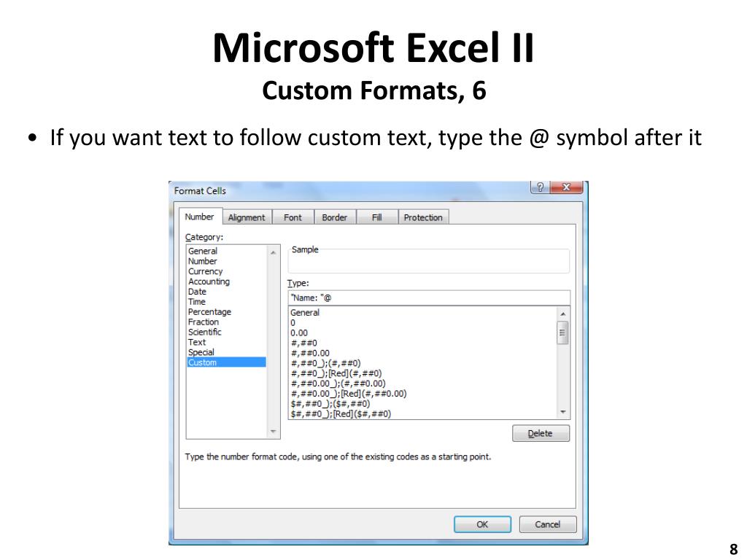Choose the Currency category
This screenshot has width=747, height=560.
205,271
